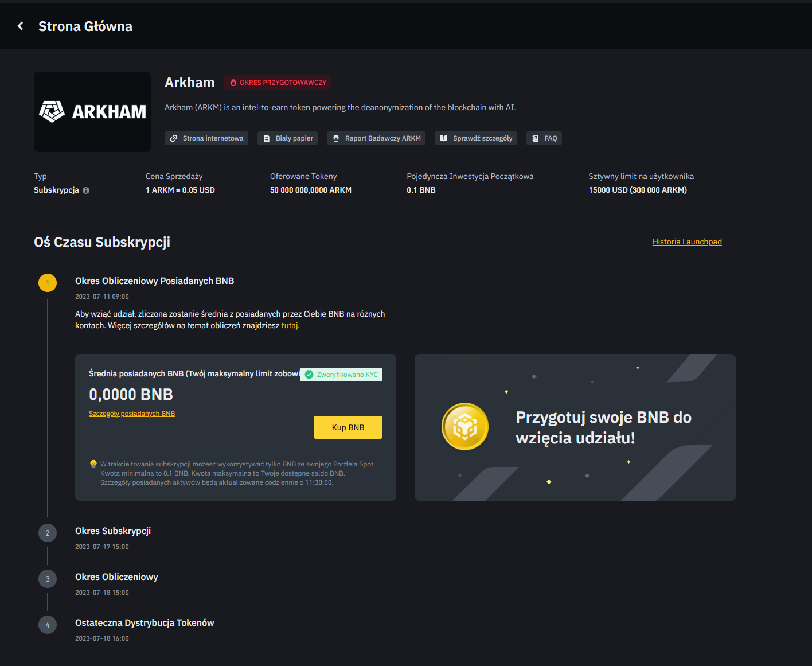
Task: Open Raport Badawczy ARKM
Action: [x=376, y=138]
